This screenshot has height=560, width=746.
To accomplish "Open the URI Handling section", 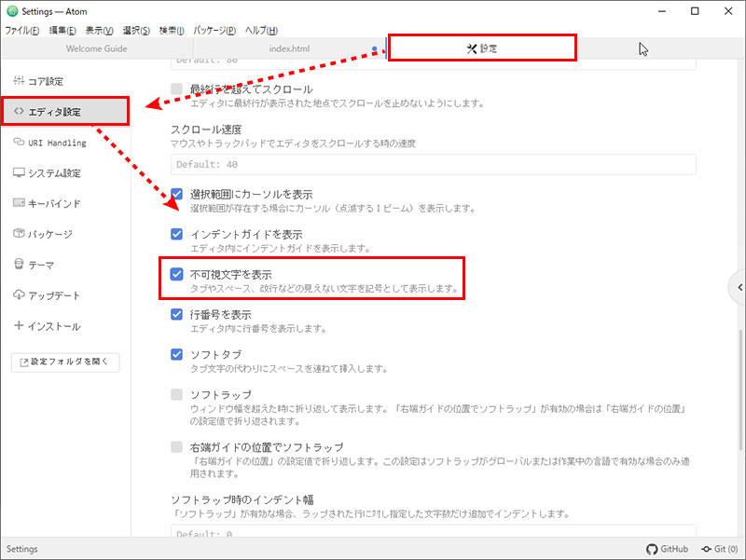I will 65,143.
